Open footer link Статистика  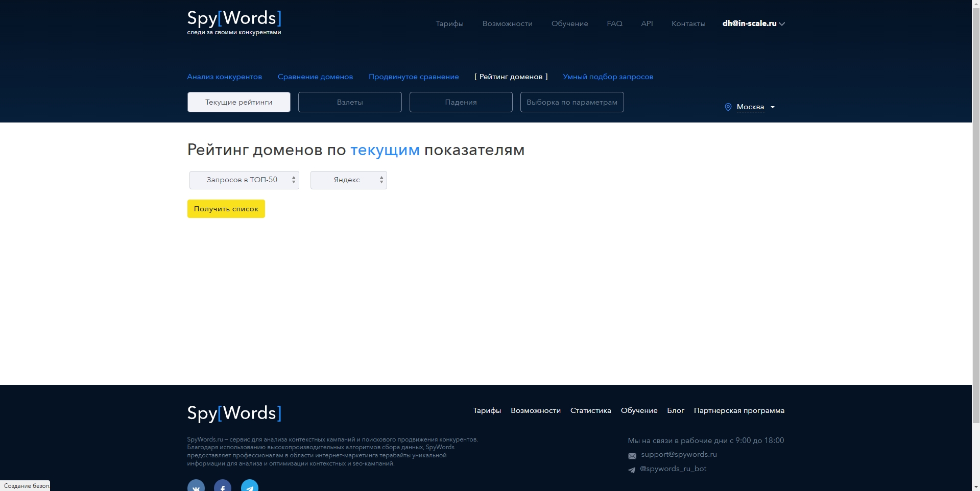click(x=590, y=410)
